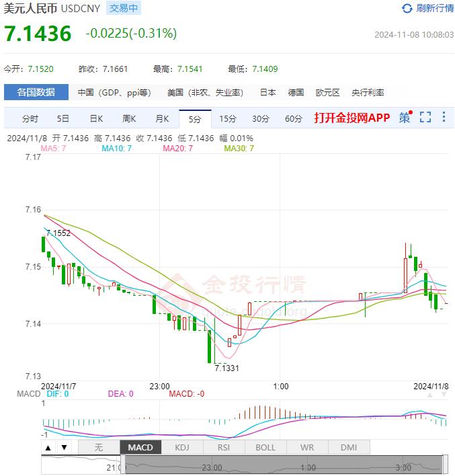Viewport: 455px width, 476px height.
Task: Open the 分时 intraday chart tab
Action: 30,119
